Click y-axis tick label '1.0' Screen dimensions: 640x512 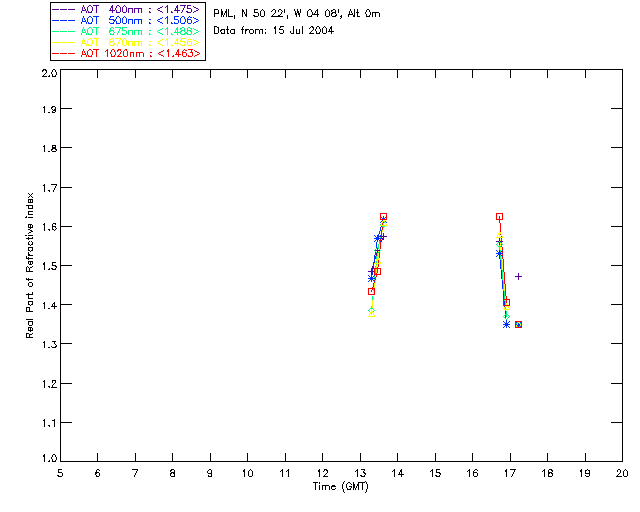click(x=49, y=458)
